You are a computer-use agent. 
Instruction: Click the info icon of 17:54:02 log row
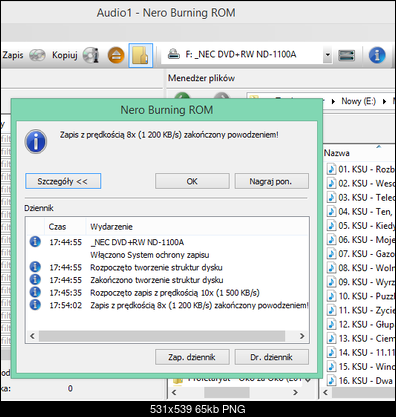(35, 305)
